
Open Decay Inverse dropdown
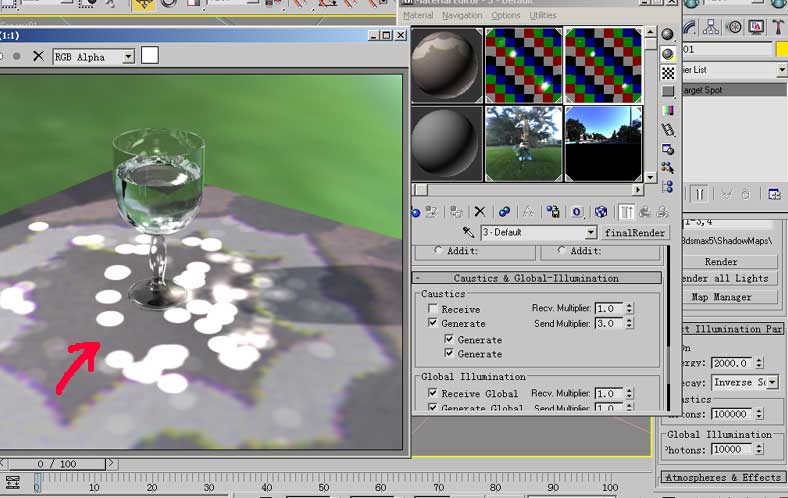[773, 382]
